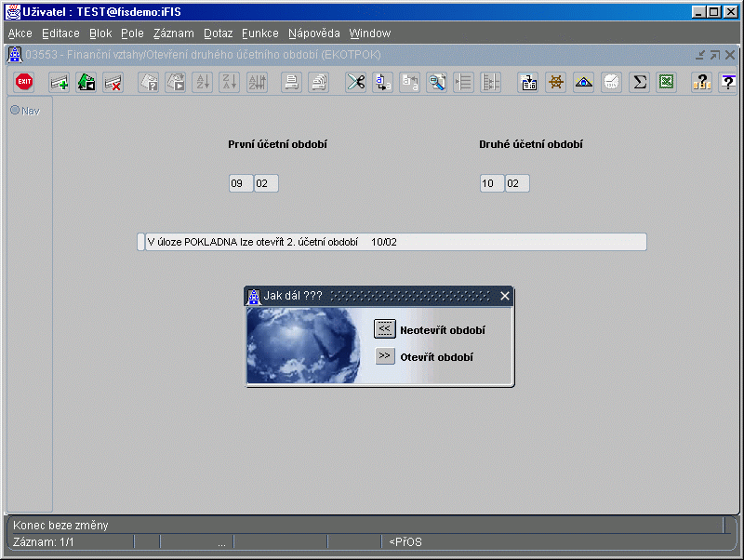
Task: Click the application icon in the main title bar
Action: [x=13, y=12]
